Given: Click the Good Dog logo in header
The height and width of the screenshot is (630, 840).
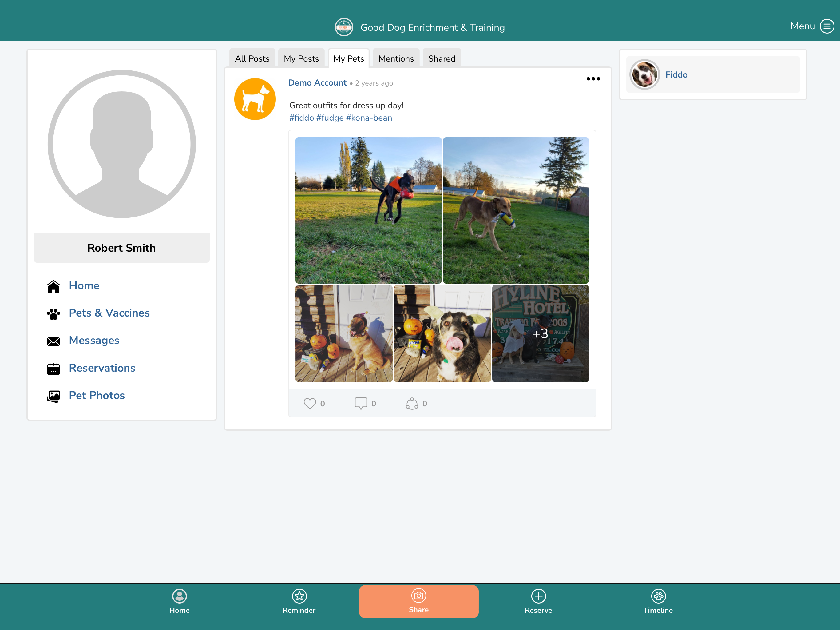Looking at the screenshot, I should (x=344, y=27).
